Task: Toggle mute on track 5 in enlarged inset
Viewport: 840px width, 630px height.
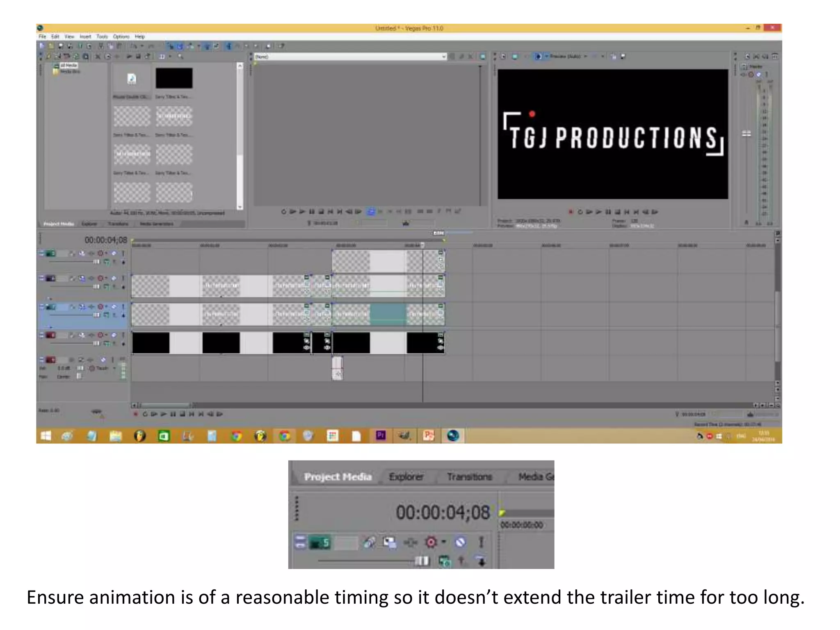Action: pos(461,543)
